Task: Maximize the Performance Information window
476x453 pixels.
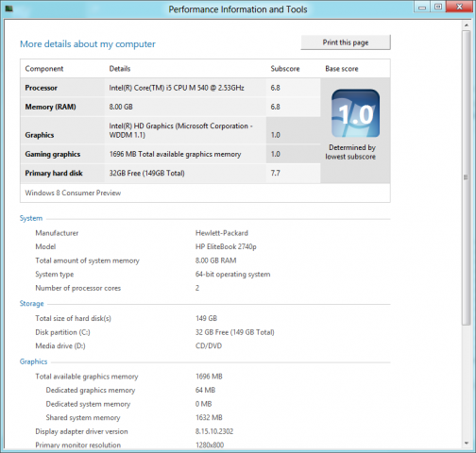Action: click(x=438, y=8)
